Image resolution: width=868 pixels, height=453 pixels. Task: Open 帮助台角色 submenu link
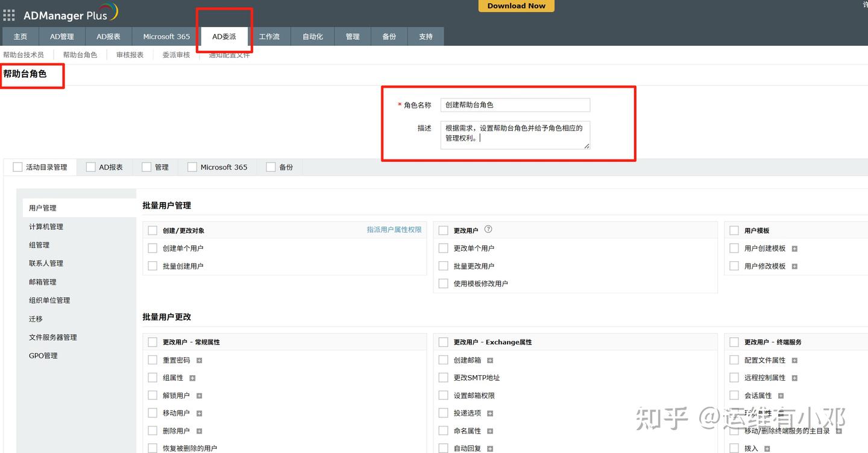click(80, 55)
